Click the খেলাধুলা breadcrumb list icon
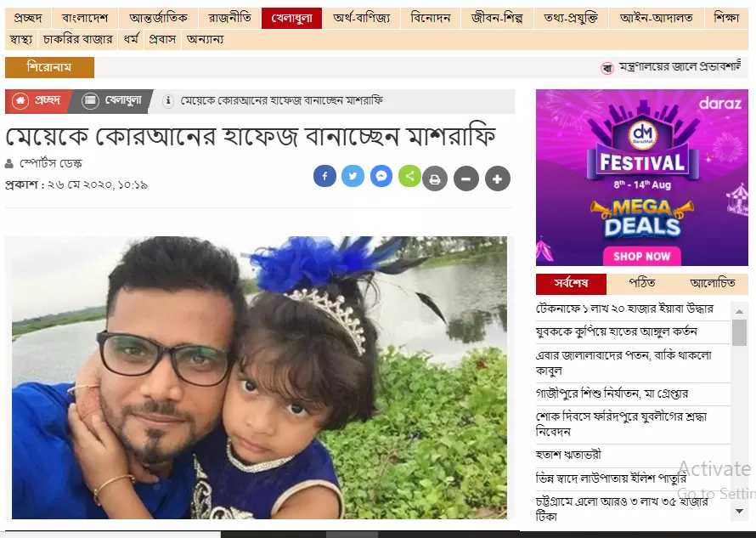 pyautogui.click(x=90, y=101)
